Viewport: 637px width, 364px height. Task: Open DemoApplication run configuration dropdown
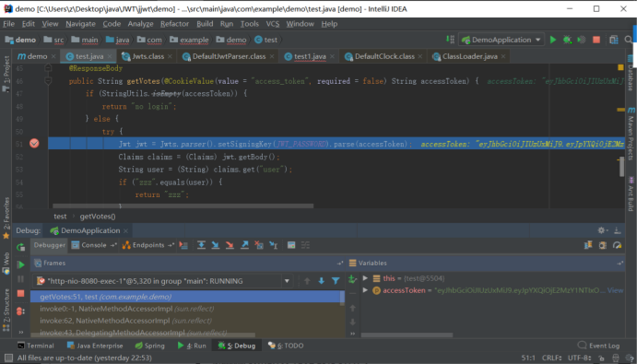[501, 40]
